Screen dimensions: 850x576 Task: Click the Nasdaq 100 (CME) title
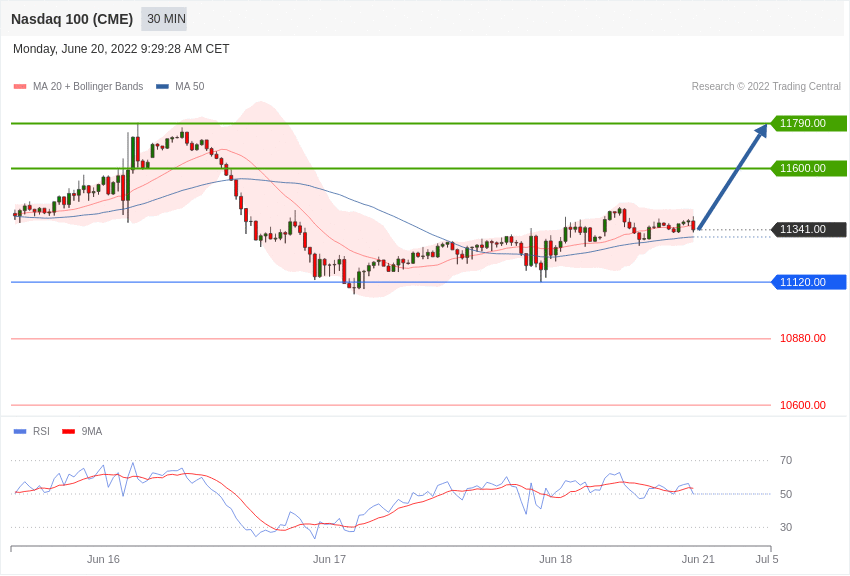[72, 19]
